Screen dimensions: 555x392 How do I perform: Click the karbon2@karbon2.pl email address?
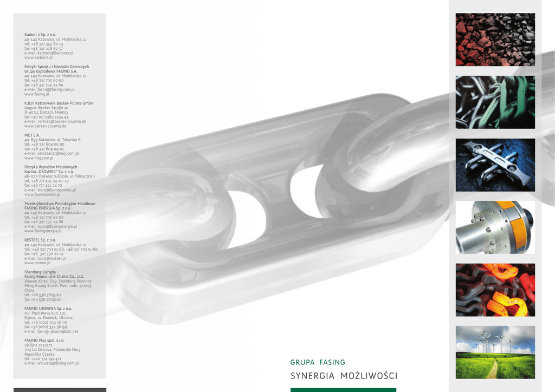tap(55, 53)
